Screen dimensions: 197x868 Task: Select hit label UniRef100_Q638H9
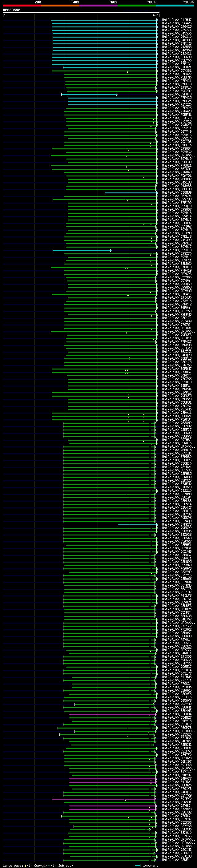click(x=176, y=423)
